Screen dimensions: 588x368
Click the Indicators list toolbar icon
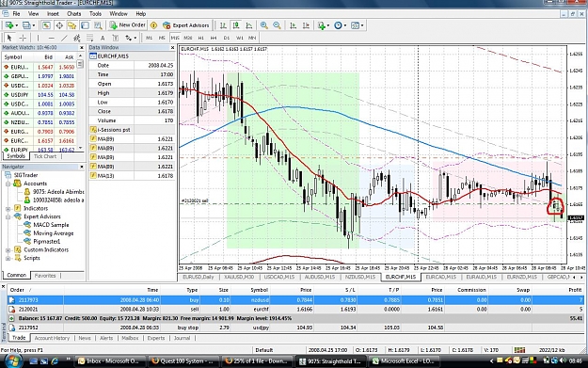click(x=321, y=25)
